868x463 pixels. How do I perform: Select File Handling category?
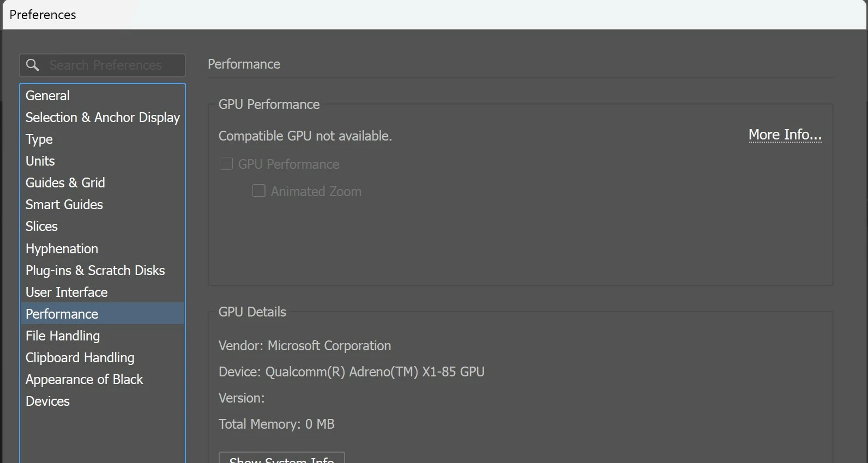tap(63, 336)
